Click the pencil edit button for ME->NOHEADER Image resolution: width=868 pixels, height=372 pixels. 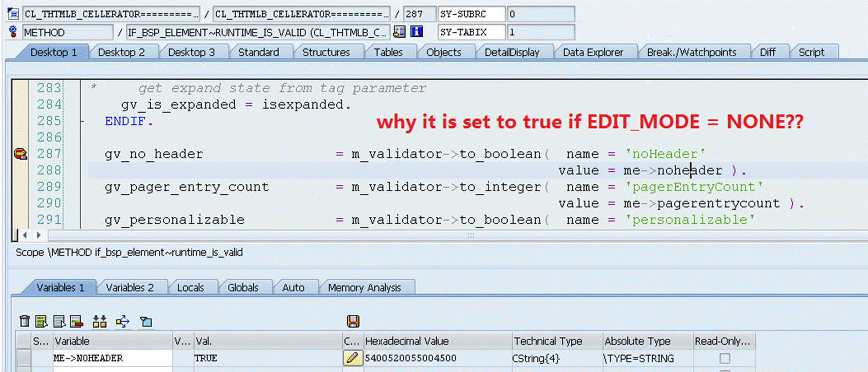[x=353, y=358]
